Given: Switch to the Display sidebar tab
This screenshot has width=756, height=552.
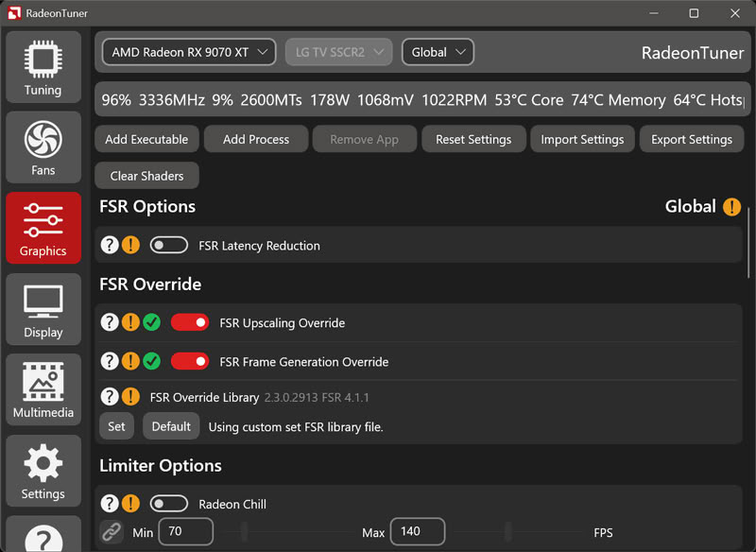Looking at the screenshot, I should [x=43, y=309].
